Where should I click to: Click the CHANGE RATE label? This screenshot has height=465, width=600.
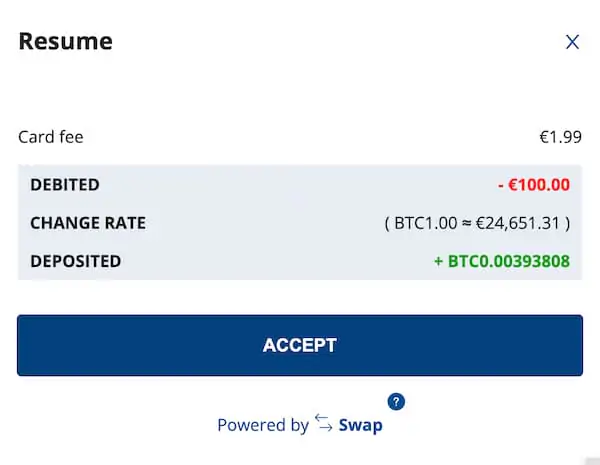tap(88, 223)
